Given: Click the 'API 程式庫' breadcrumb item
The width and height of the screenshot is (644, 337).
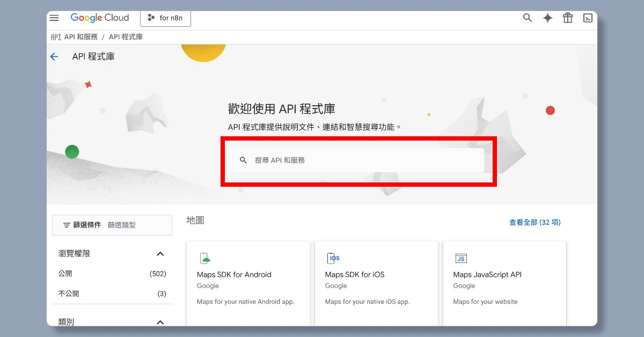Looking at the screenshot, I should (126, 37).
